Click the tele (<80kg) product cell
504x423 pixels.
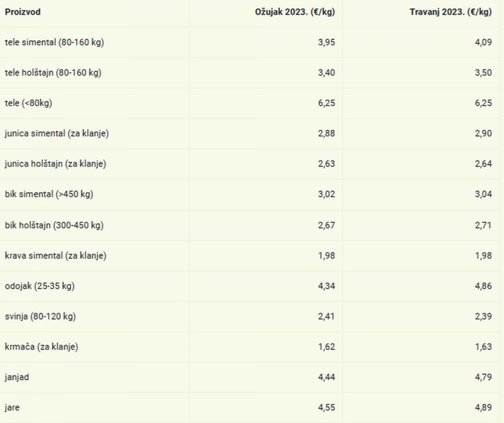29,103
